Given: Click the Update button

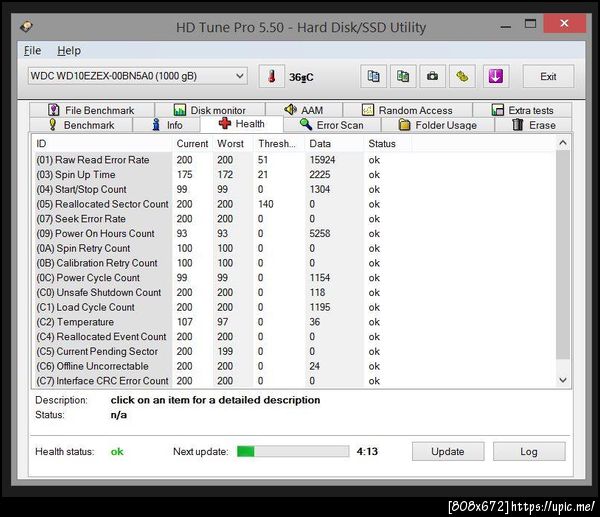Looking at the screenshot, I should 448,452.
